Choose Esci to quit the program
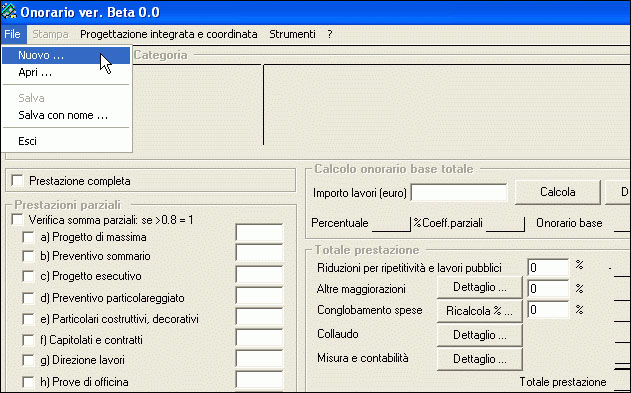The width and height of the screenshot is (631, 393). (x=66, y=141)
